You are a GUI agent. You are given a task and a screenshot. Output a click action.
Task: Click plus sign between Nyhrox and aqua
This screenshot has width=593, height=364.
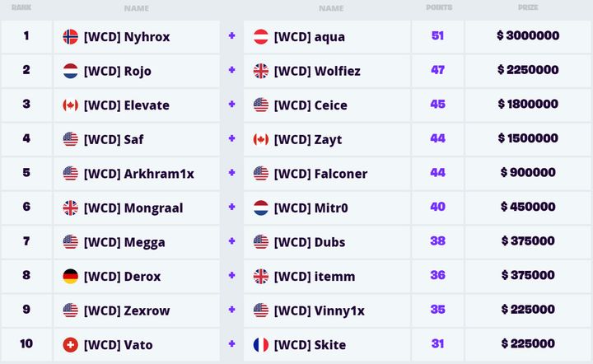point(231,36)
